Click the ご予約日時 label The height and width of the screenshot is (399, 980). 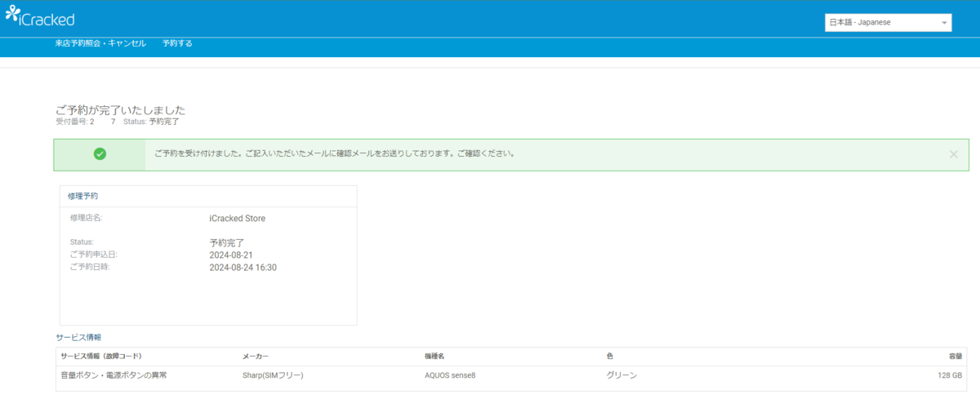[x=89, y=267]
